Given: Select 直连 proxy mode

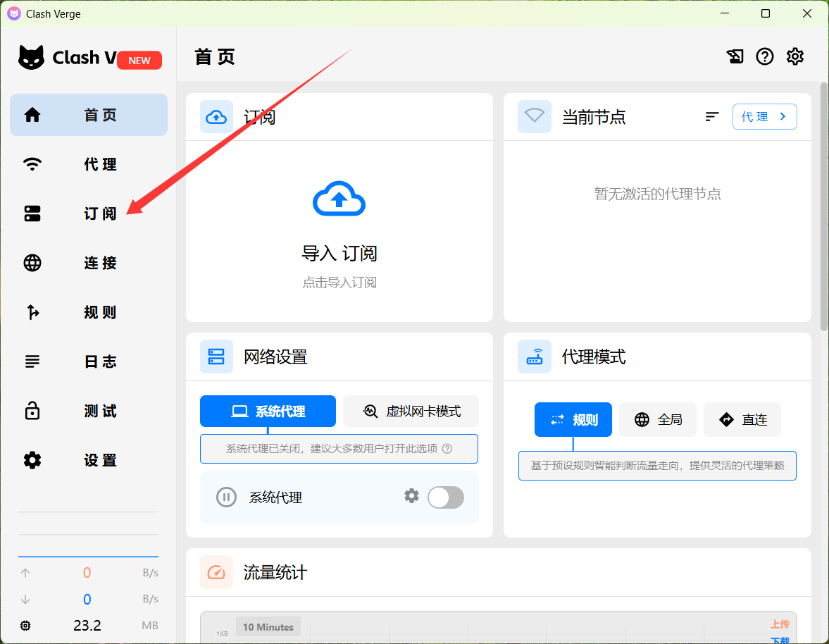Looking at the screenshot, I should (x=742, y=420).
